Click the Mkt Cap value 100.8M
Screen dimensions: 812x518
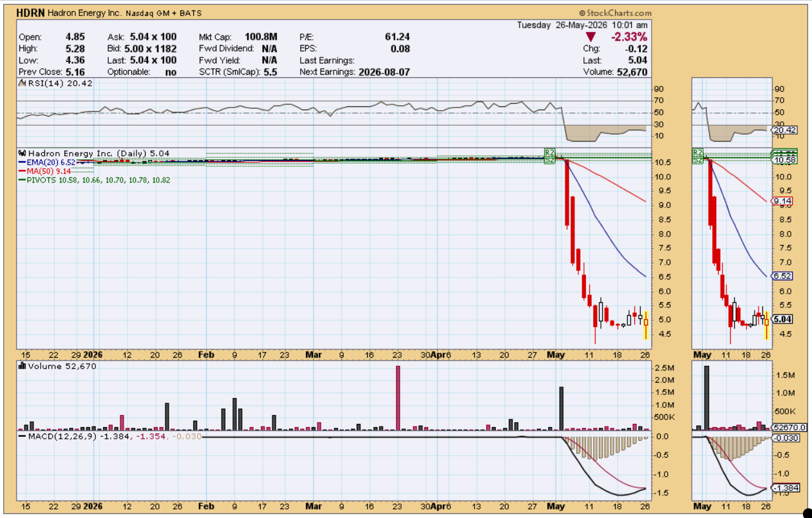pos(261,37)
